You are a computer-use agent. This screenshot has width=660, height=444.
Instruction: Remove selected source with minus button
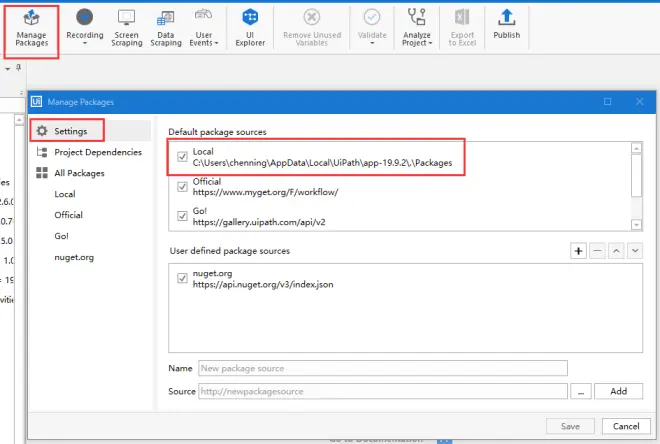(597, 251)
